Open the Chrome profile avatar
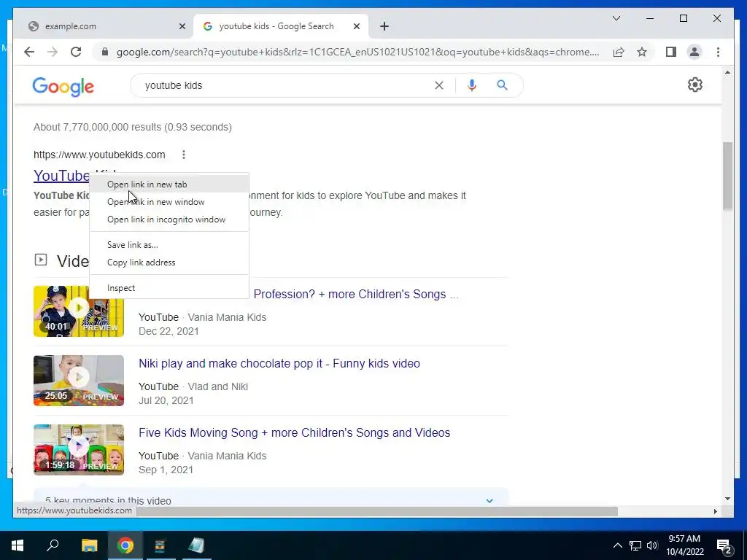 tap(694, 52)
